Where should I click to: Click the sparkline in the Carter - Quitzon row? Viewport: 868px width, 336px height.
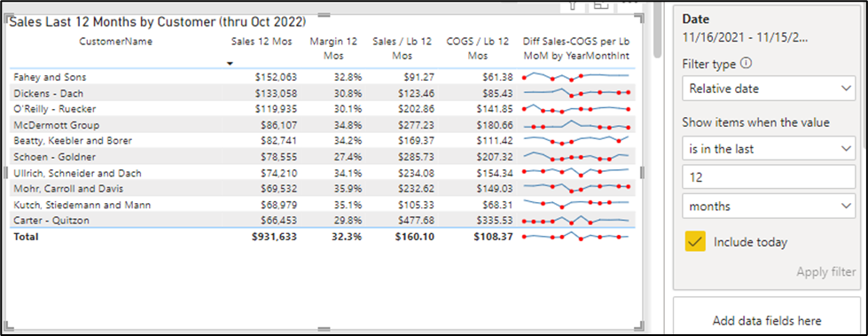click(576, 221)
